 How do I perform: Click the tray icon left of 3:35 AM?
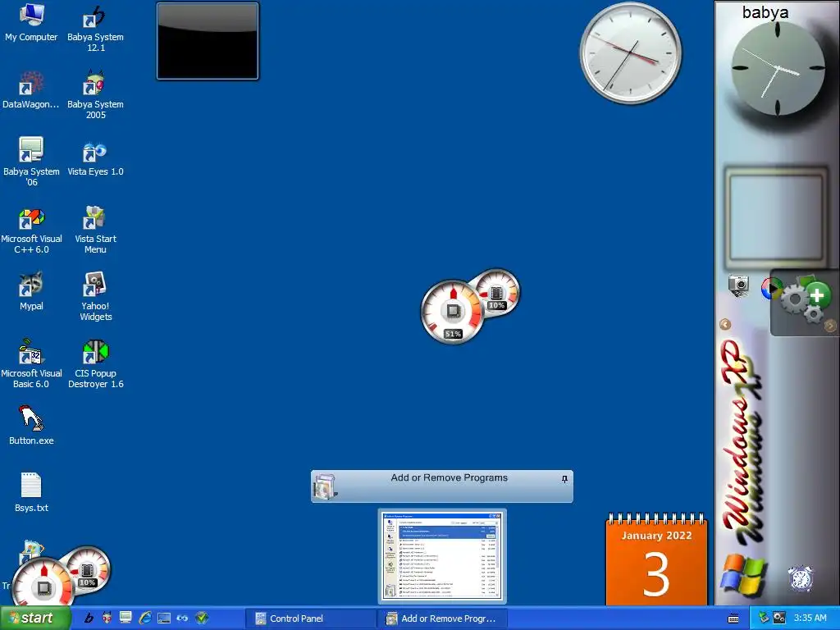779,618
